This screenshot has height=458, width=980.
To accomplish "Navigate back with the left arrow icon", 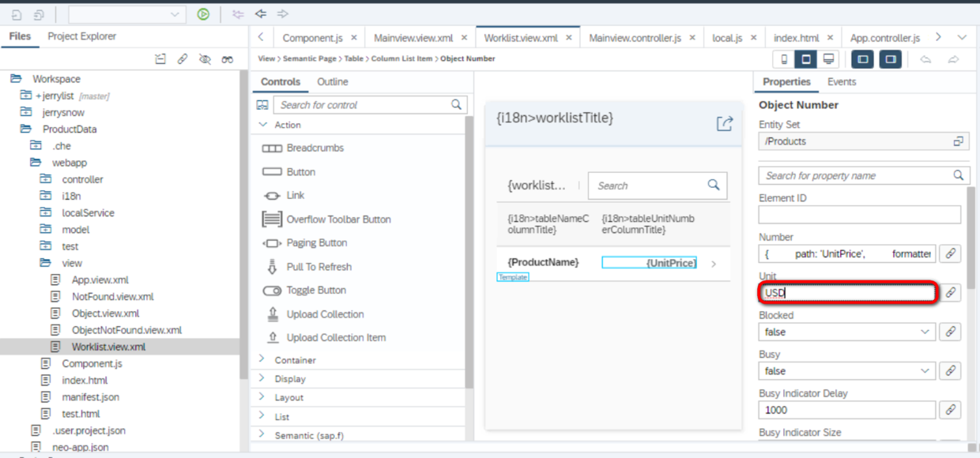I will 260,14.
